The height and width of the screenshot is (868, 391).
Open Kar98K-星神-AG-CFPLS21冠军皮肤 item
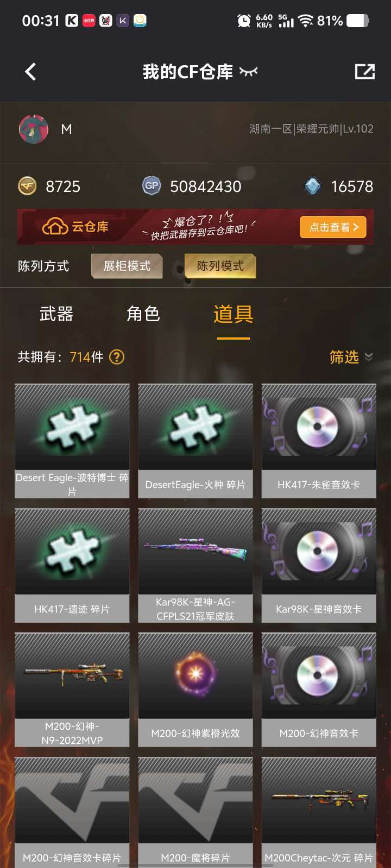coord(195,565)
